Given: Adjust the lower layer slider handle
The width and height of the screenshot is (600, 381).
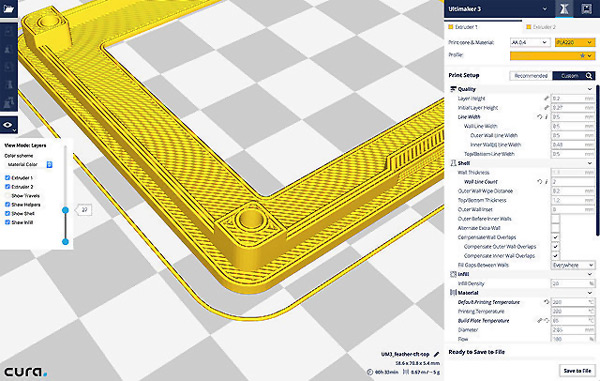Looking at the screenshot, I should point(65,241).
